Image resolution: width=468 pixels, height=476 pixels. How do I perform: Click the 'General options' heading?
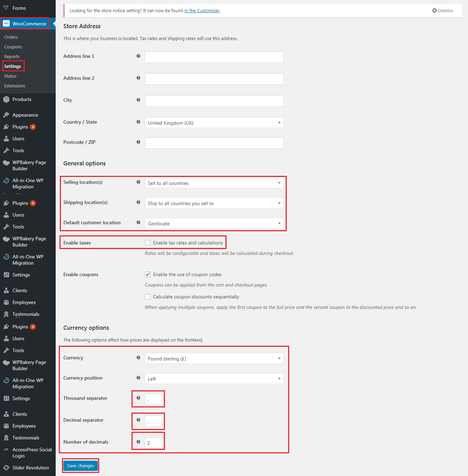tap(85, 163)
